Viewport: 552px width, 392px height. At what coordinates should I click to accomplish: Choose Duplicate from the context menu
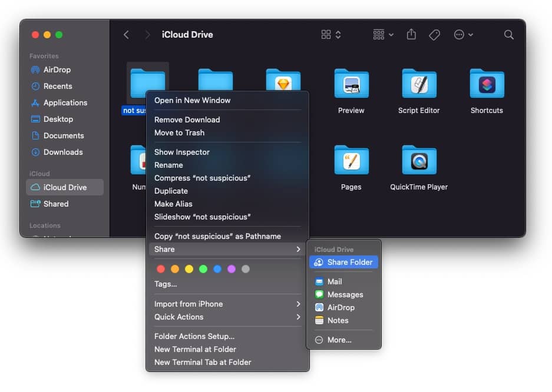click(x=227, y=191)
